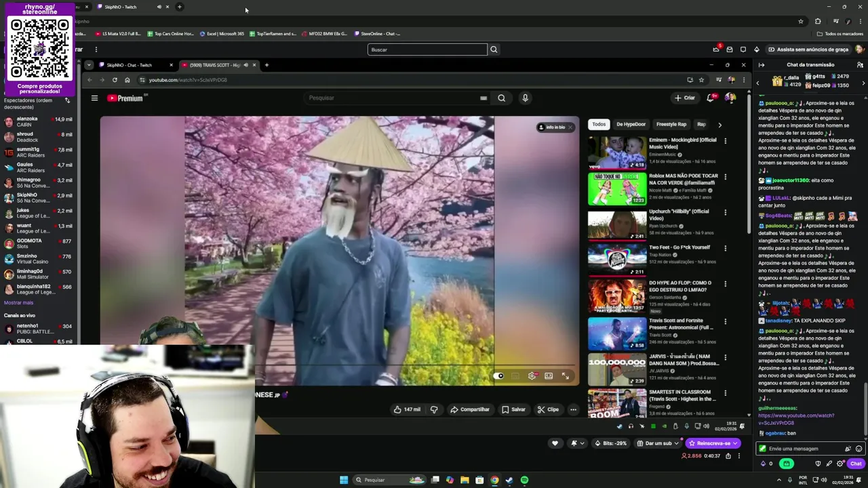This screenshot has height=488, width=868.
Task: Open chat settings gear icon
Action: (840, 464)
